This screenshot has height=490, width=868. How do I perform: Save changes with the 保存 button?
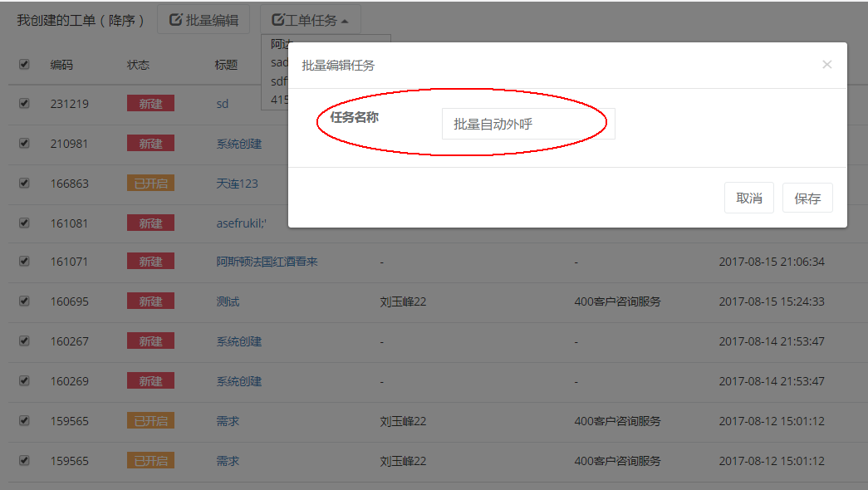(x=807, y=198)
